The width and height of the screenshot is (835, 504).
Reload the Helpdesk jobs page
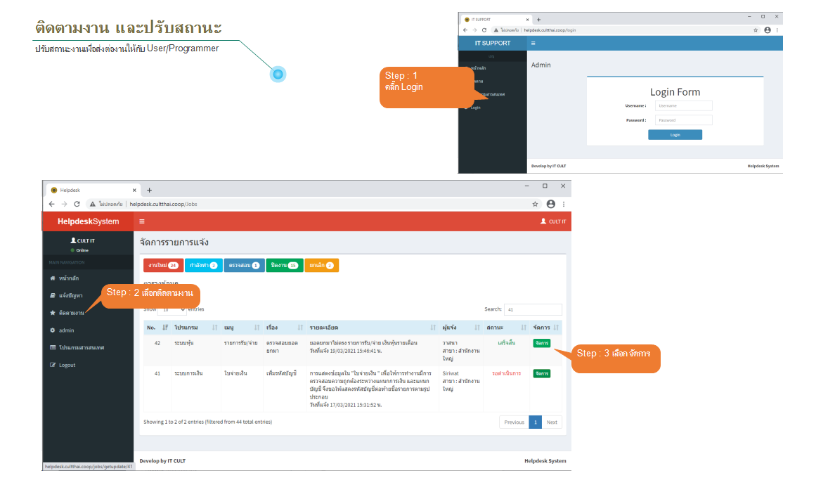click(x=77, y=204)
